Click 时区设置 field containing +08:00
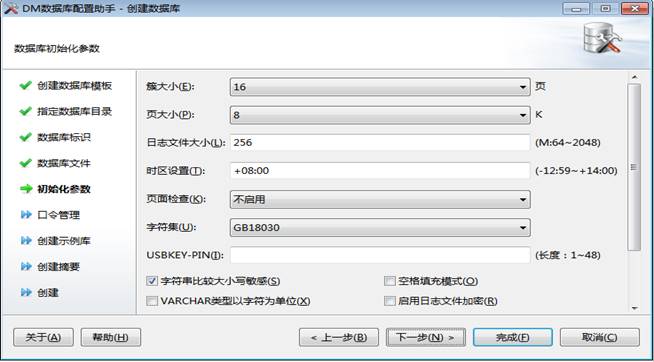The width and height of the screenshot is (654, 362). tap(380, 171)
